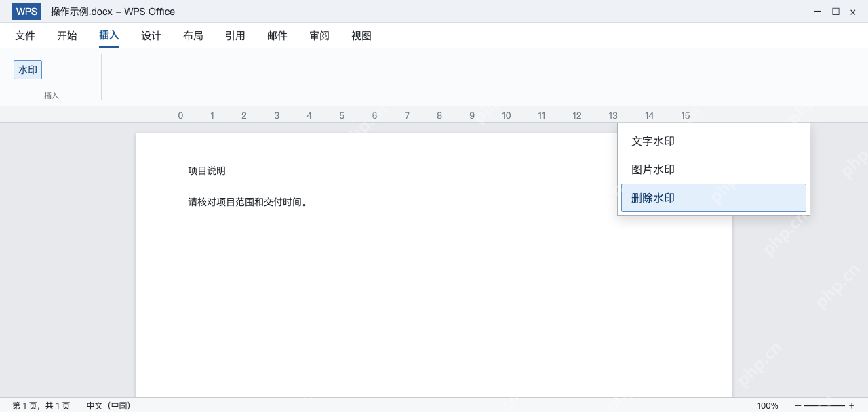Click the 100% zoom level value
Image resolution: width=868 pixels, height=412 pixels.
tap(768, 405)
